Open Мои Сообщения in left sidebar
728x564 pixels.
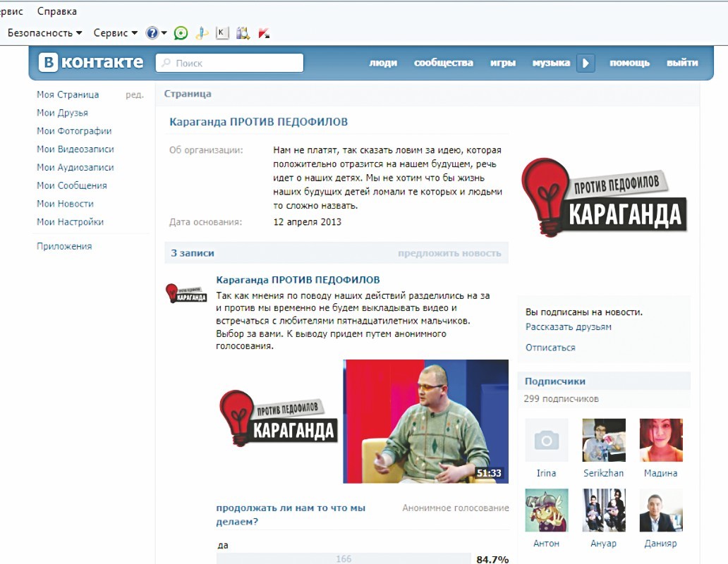[72, 185]
